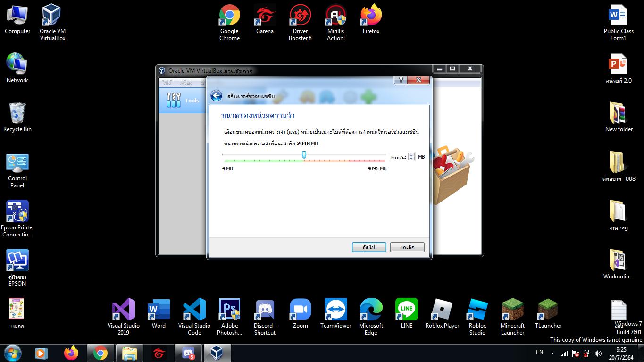Image resolution: width=644 pixels, height=362 pixels.
Task: Open the New folder desktop icon
Action: tap(619, 118)
